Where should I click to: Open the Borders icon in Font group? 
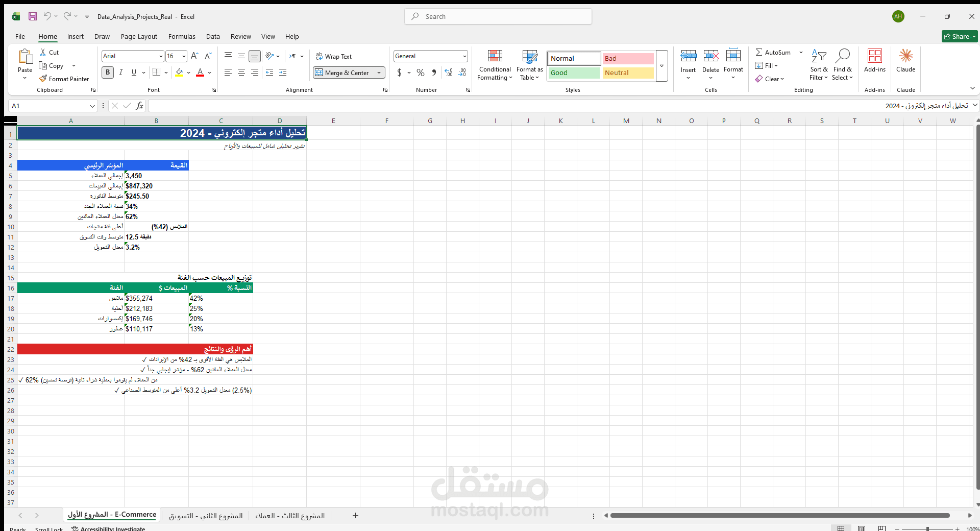[x=157, y=73]
